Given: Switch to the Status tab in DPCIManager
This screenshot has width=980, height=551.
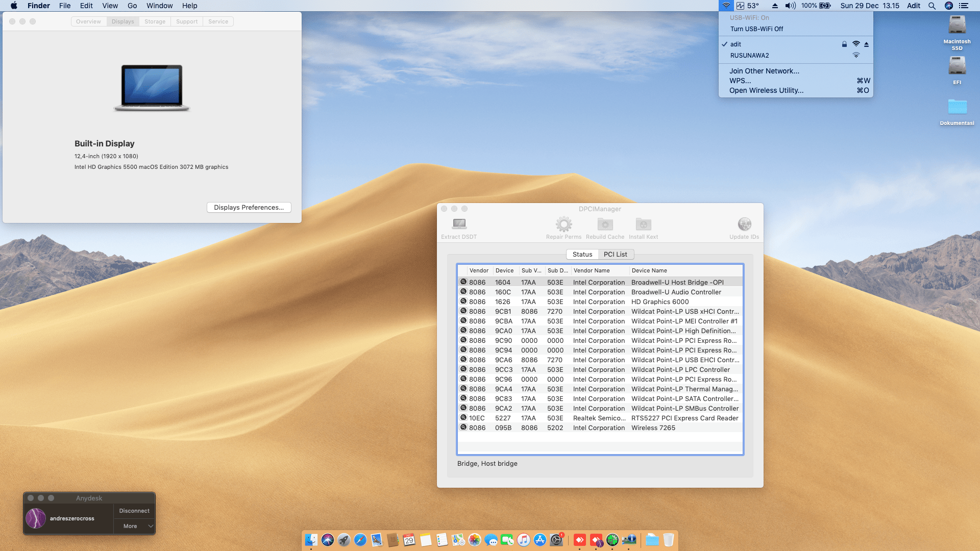Looking at the screenshot, I should point(582,254).
